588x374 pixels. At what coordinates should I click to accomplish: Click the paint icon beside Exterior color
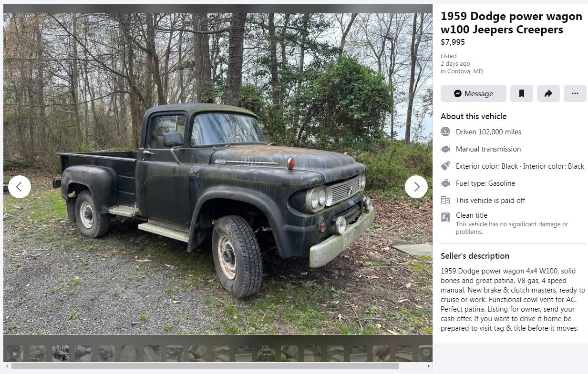tap(445, 166)
